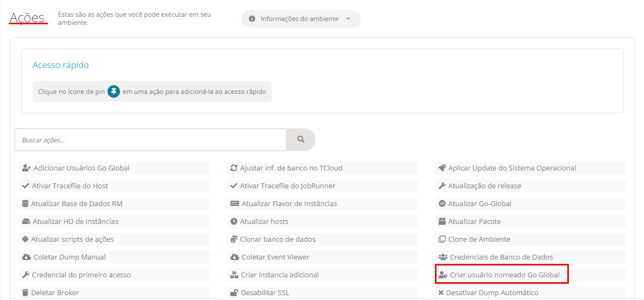This screenshot has height=300, width=644.
Task: Click the blocks icon beside Criar instancia adicional
Action: (234, 275)
